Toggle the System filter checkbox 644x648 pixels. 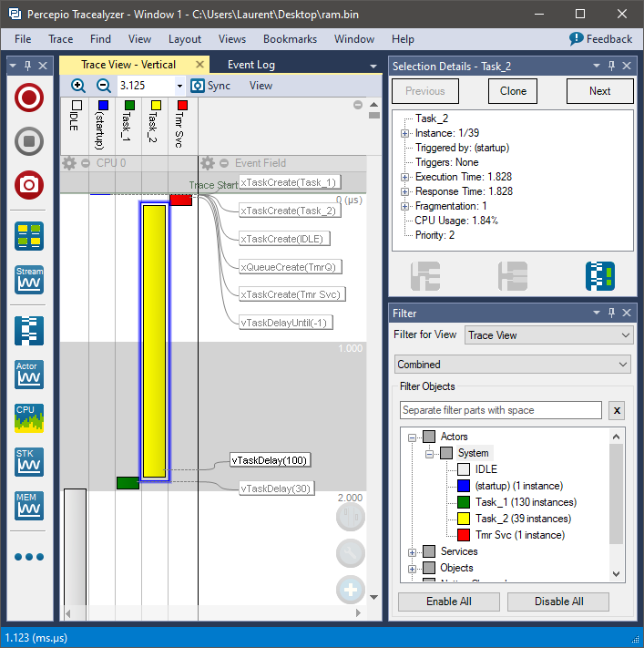[x=446, y=453]
